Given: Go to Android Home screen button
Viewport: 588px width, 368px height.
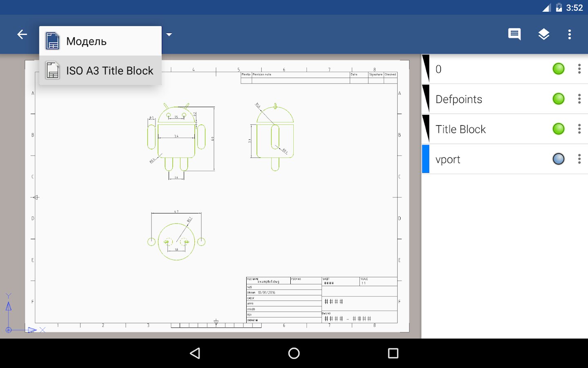Looking at the screenshot, I should pos(294,353).
